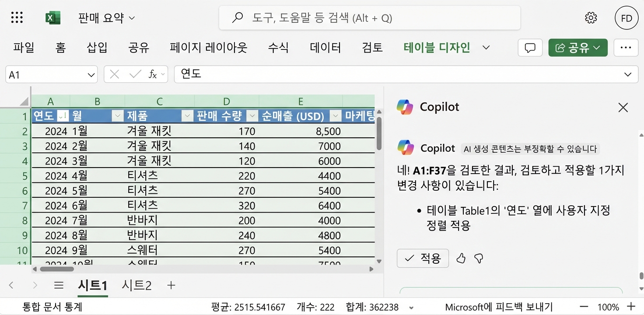Select row 5 header
This screenshot has width=644, height=315.
(15, 176)
